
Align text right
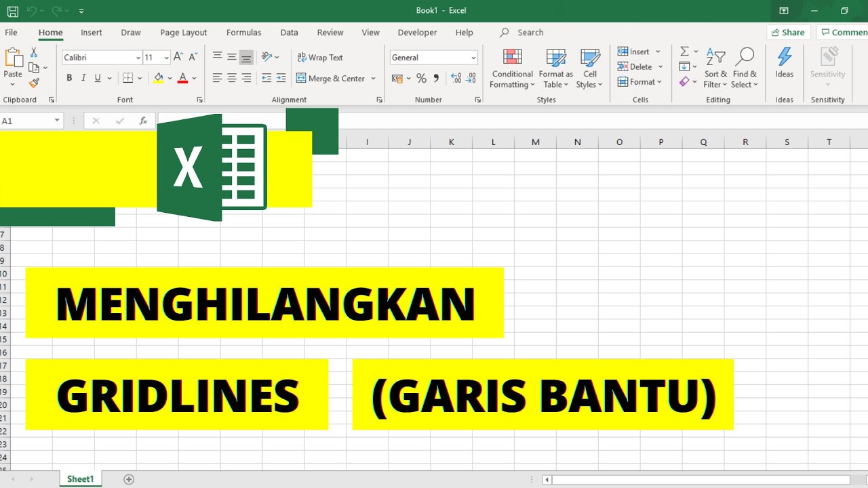coord(246,79)
